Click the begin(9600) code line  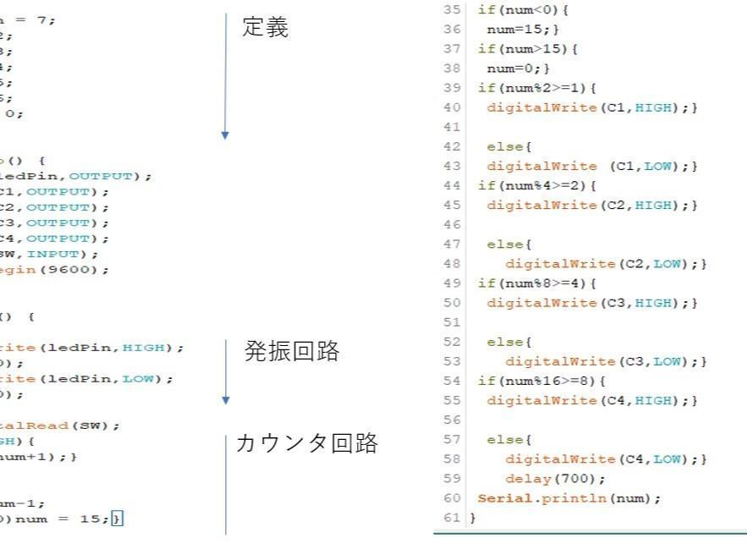pos(54,270)
